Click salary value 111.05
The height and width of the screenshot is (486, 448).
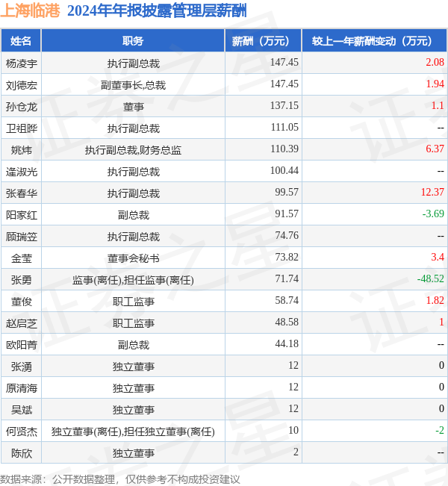click(x=284, y=127)
